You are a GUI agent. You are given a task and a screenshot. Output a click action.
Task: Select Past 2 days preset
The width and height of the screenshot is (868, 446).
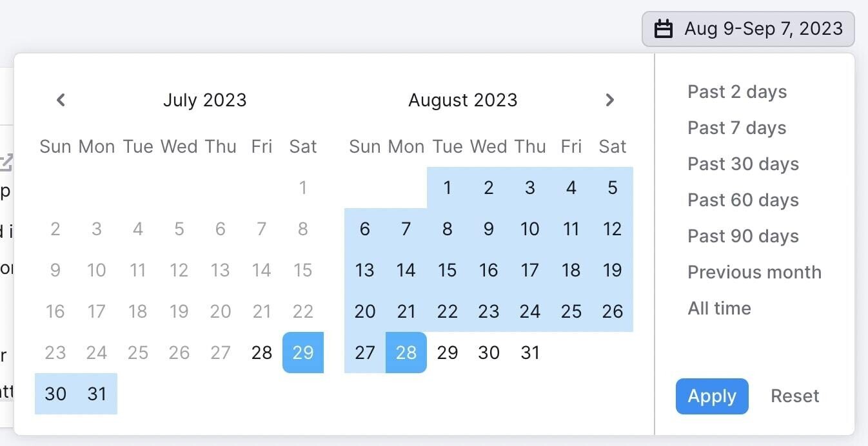pyautogui.click(x=737, y=92)
